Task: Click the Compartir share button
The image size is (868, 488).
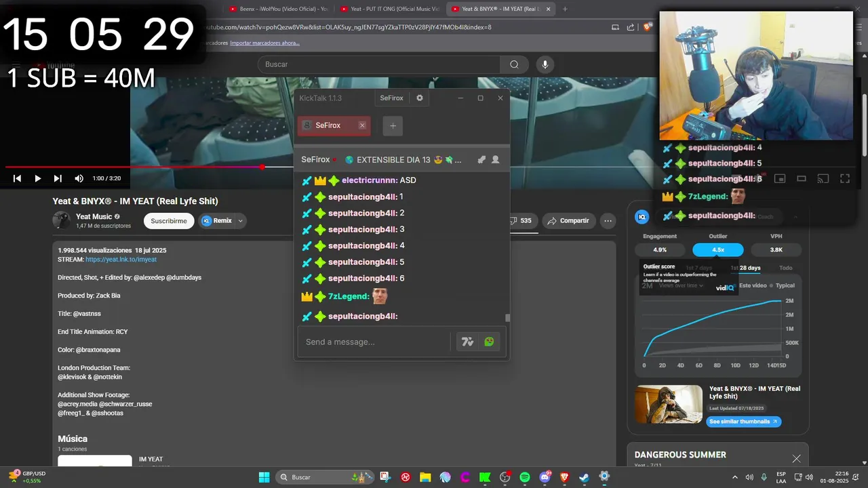Action: tap(568, 221)
